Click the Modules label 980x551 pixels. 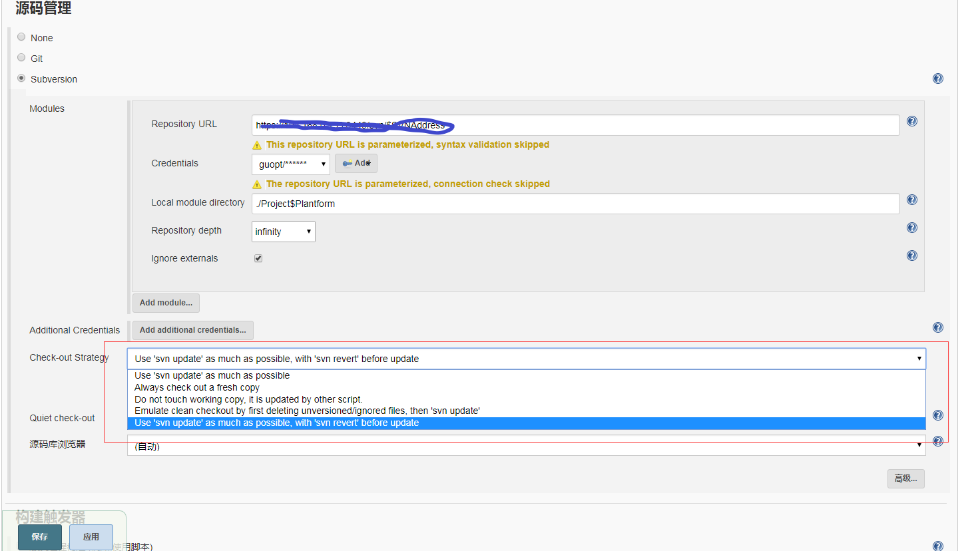[x=47, y=108]
